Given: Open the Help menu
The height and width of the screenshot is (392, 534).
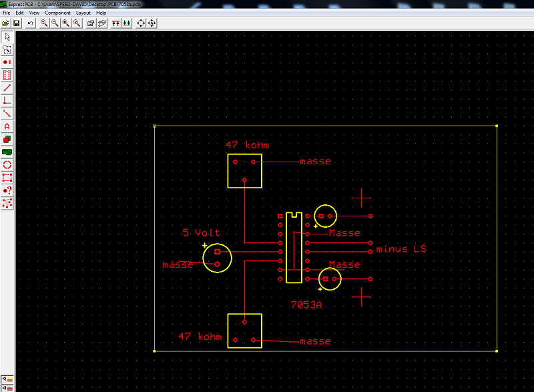Looking at the screenshot, I should click(101, 13).
